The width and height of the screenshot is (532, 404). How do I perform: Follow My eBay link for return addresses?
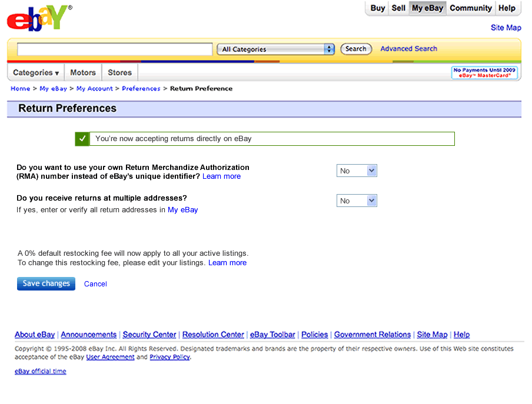point(183,210)
